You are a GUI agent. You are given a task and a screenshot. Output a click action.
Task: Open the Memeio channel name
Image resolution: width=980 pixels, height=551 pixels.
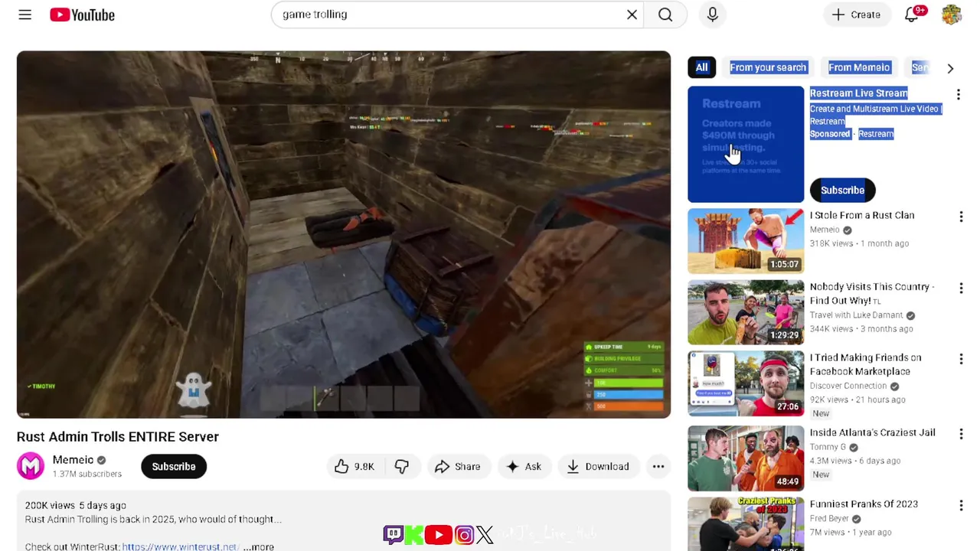click(73, 460)
